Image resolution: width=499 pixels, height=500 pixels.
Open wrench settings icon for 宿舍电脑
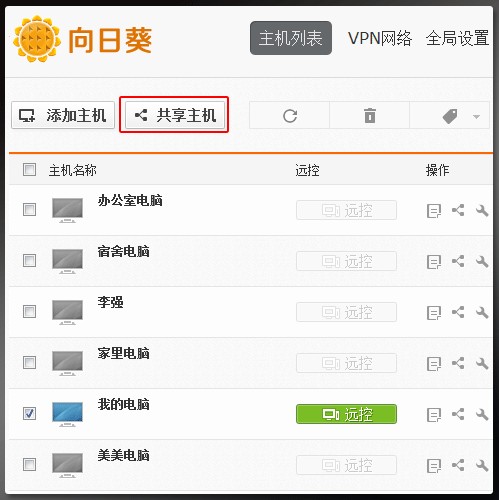click(482, 261)
